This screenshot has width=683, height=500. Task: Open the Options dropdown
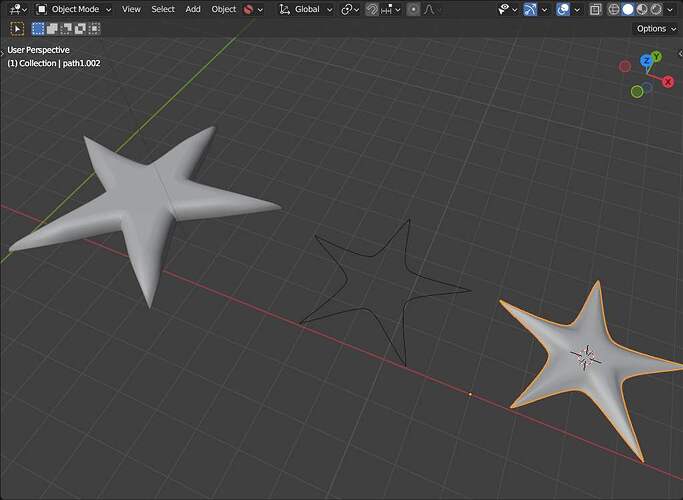tap(656, 29)
